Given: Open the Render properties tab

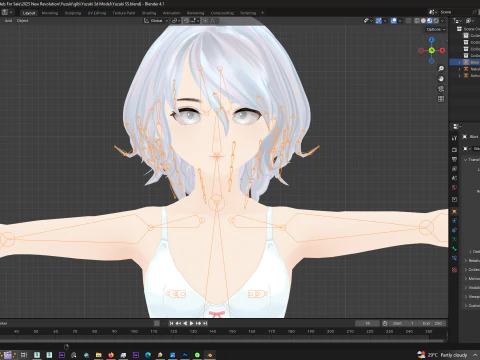Looking at the screenshot, I should coord(454,150).
